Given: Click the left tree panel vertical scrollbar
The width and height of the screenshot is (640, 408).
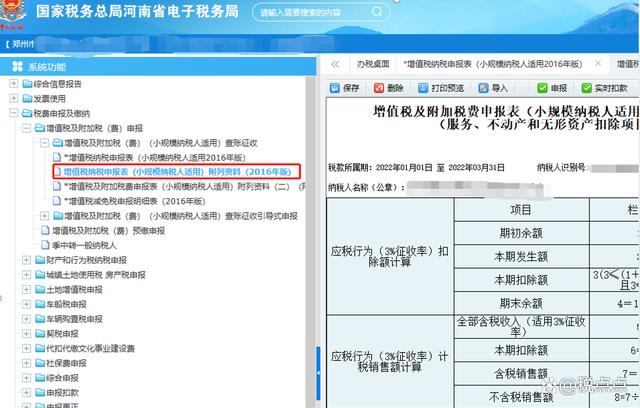Looking at the screenshot, I should (310, 241).
